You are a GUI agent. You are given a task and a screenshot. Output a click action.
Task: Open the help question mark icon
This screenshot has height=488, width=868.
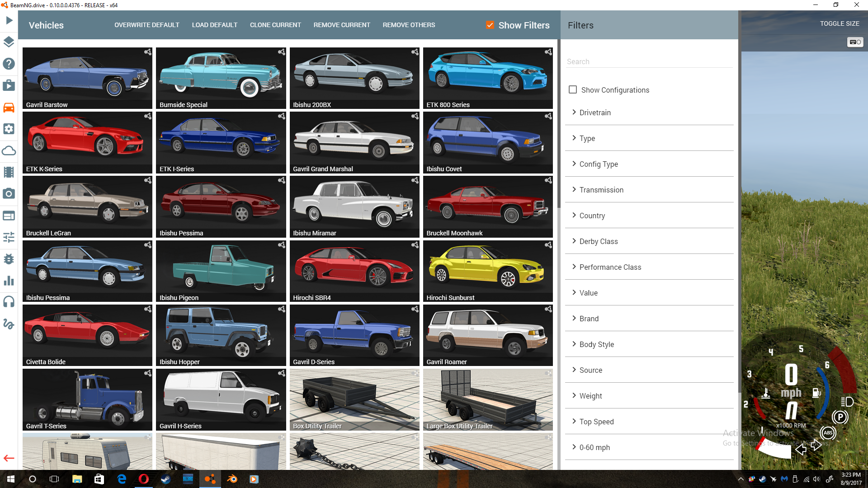[9, 64]
